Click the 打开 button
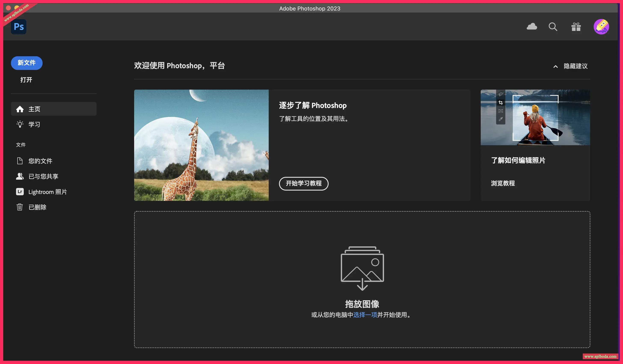Image resolution: width=623 pixels, height=364 pixels. [x=26, y=80]
